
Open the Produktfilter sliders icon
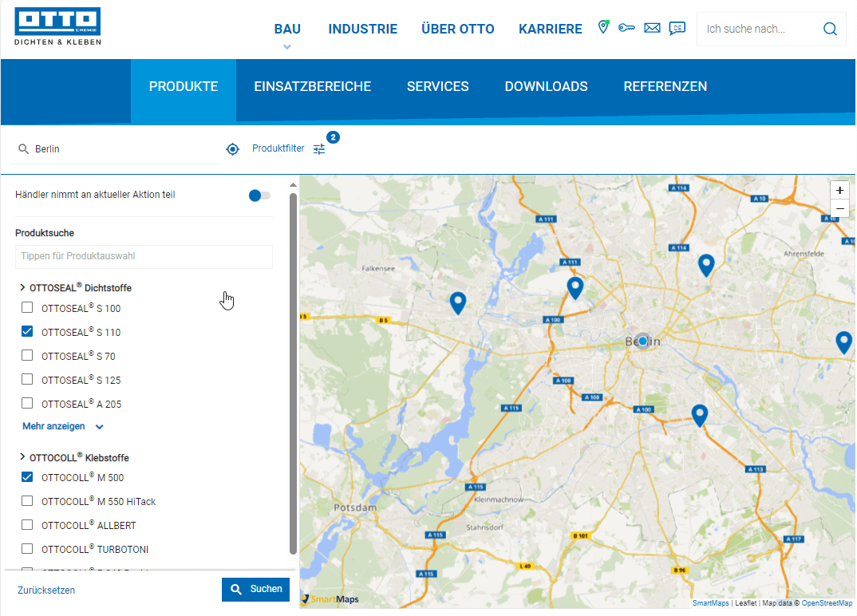point(319,148)
